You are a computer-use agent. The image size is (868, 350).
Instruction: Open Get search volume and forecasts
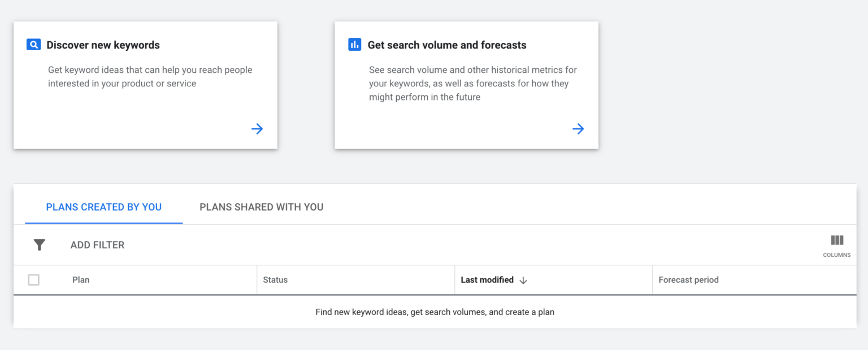(x=446, y=45)
